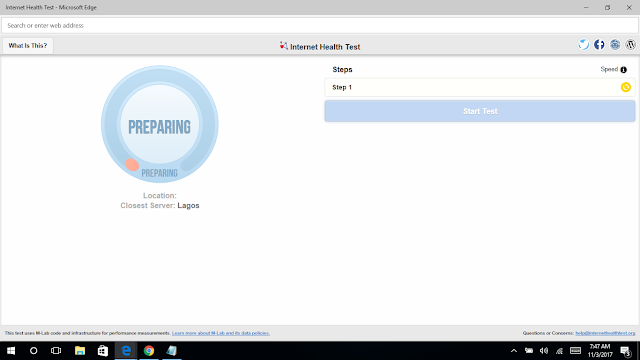The height and width of the screenshot is (360, 640).
Task: Open Microsoft Store from taskbar
Action: pos(102,351)
